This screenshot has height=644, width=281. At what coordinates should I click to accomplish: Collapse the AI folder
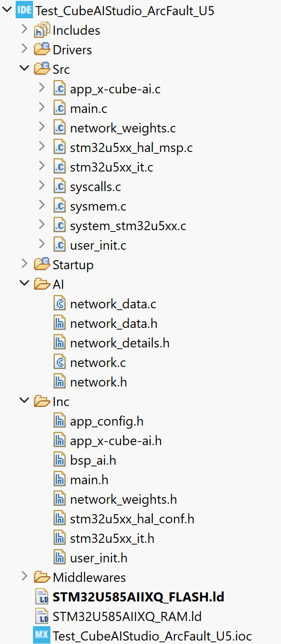pos(25,284)
